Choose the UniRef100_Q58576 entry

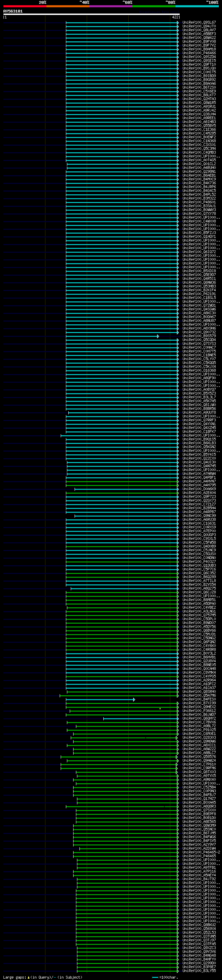199,757
